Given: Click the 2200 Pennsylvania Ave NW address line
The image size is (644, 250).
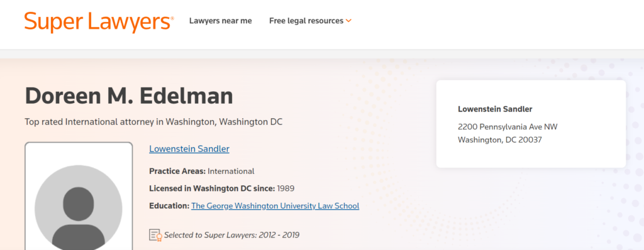Looking at the screenshot, I should [x=508, y=127].
